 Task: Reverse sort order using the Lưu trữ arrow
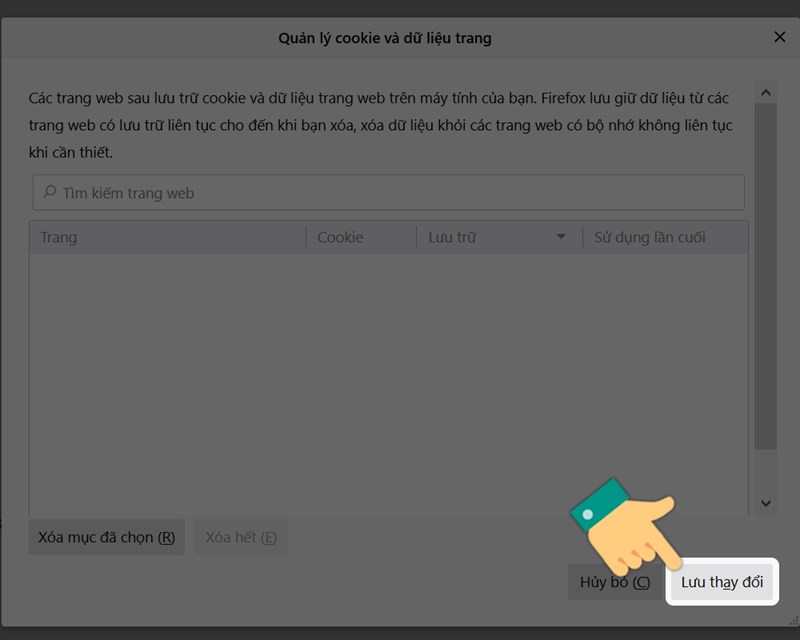point(562,237)
